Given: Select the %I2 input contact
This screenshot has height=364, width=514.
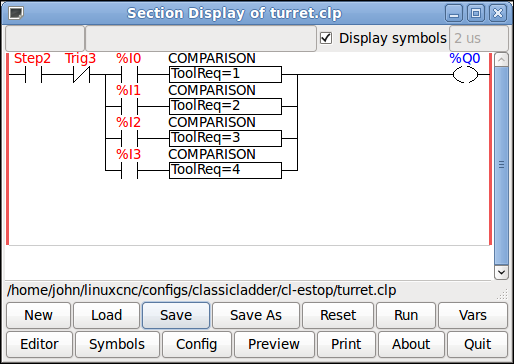Looking at the screenshot, I should click(x=129, y=138).
